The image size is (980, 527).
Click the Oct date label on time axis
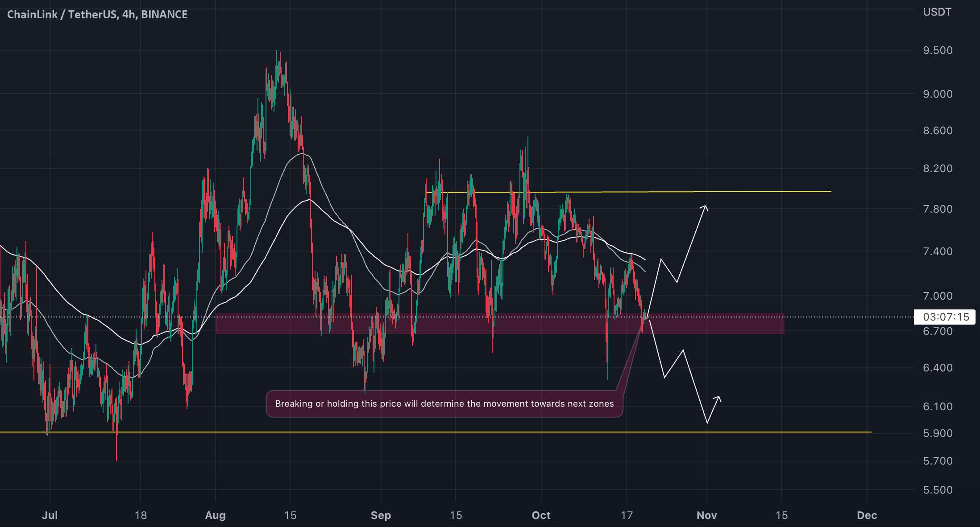click(541, 515)
